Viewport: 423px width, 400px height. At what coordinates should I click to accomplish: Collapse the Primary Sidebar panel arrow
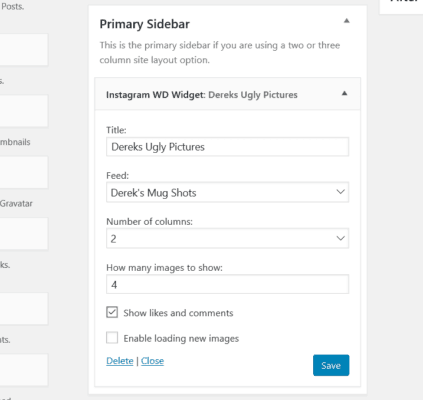coord(347,21)
